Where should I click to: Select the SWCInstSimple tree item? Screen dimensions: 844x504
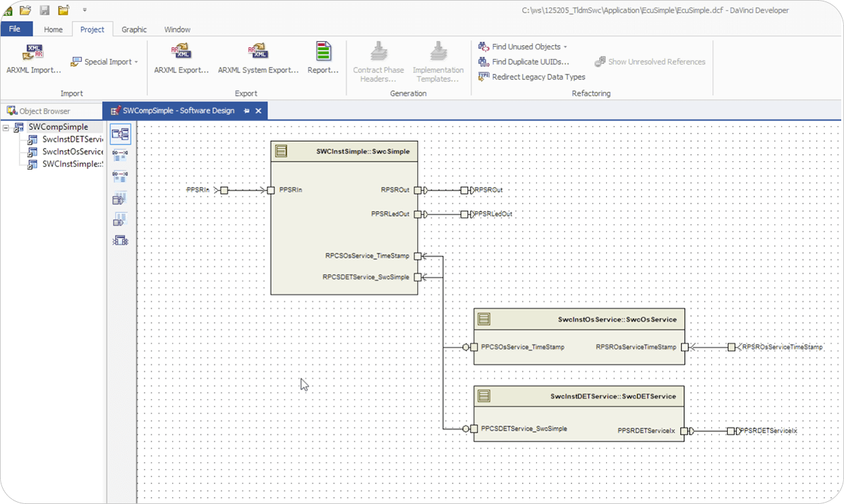tap(72, 164)
